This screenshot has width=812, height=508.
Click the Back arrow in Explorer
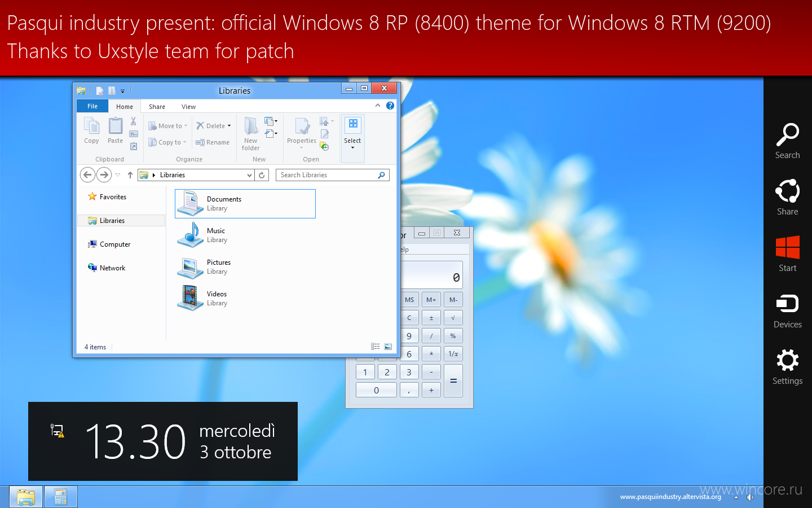point(87,175)
